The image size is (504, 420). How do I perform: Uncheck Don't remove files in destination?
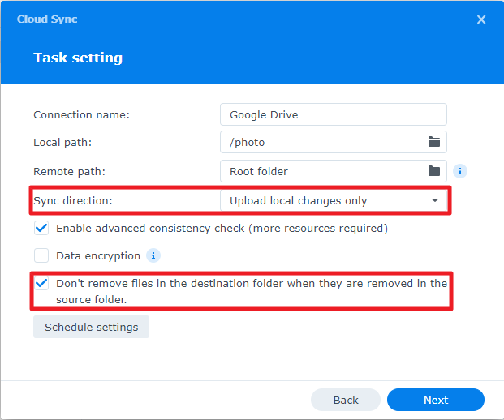(x=42, y=284)
